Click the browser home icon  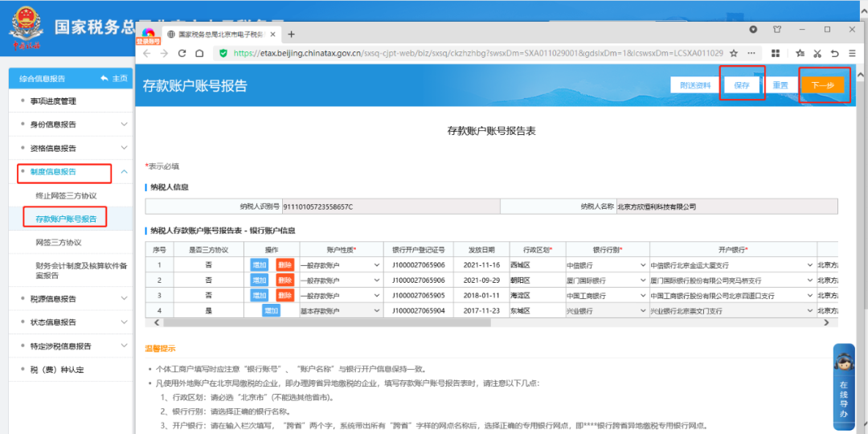[202, 53]
